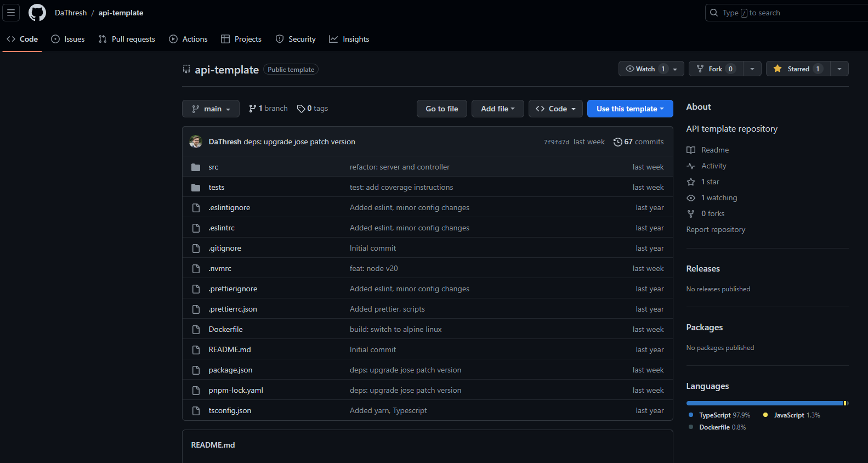
Task: Open the Add file dropdown
Action: (497, 109)
